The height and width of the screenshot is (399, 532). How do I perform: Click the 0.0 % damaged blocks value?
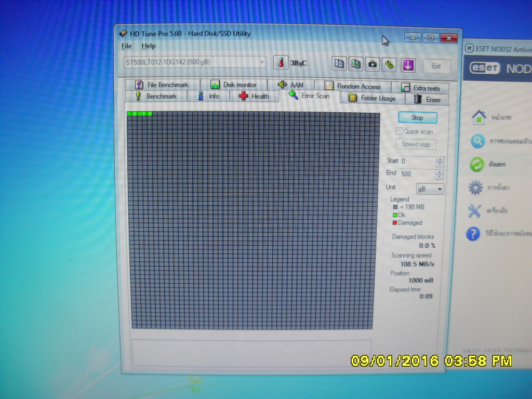tap(427, 245)
